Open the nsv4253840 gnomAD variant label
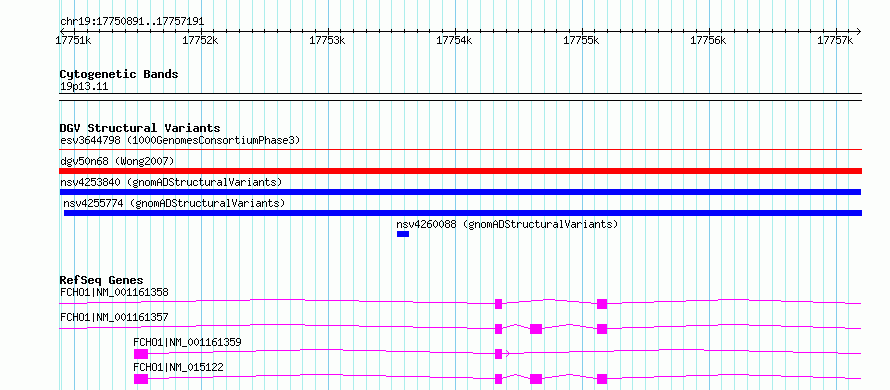890x390 pixels. pos(171,182)
